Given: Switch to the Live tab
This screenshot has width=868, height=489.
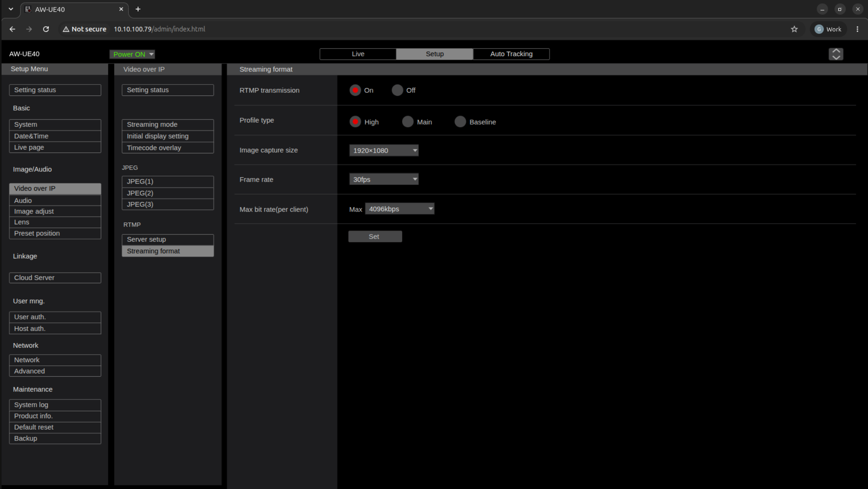Looking at the screenshot, I should tap(358, 54).
